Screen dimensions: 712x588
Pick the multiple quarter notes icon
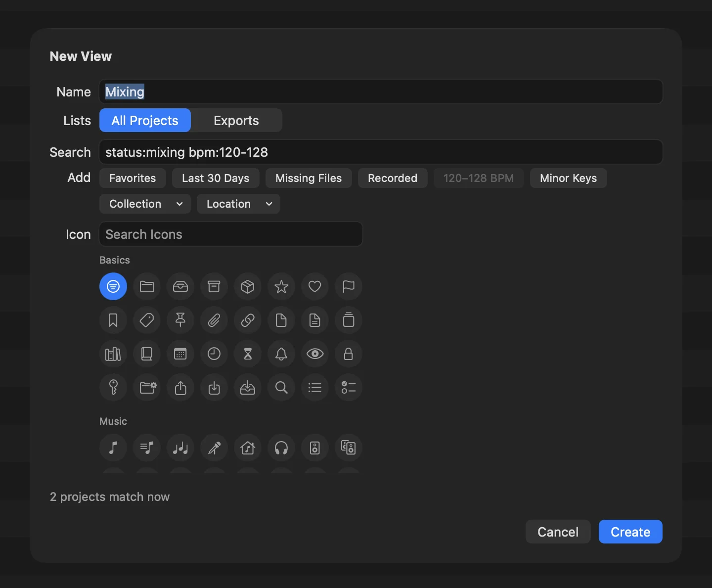pyautogui.click(x=180, y=448)
